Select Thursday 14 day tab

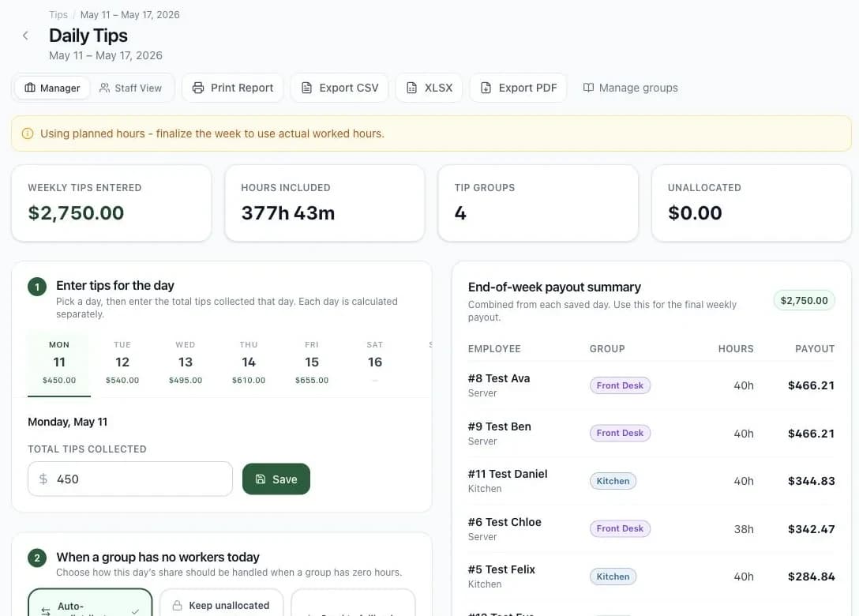pos(249,362)
